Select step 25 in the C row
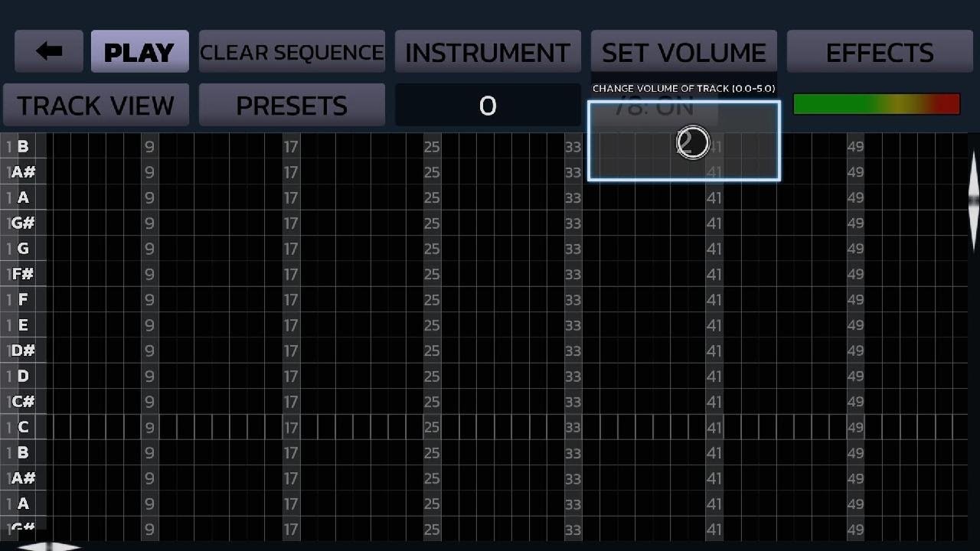Viewport: 980px width, 551px height. pyautogui.click(x=432, y=427)
